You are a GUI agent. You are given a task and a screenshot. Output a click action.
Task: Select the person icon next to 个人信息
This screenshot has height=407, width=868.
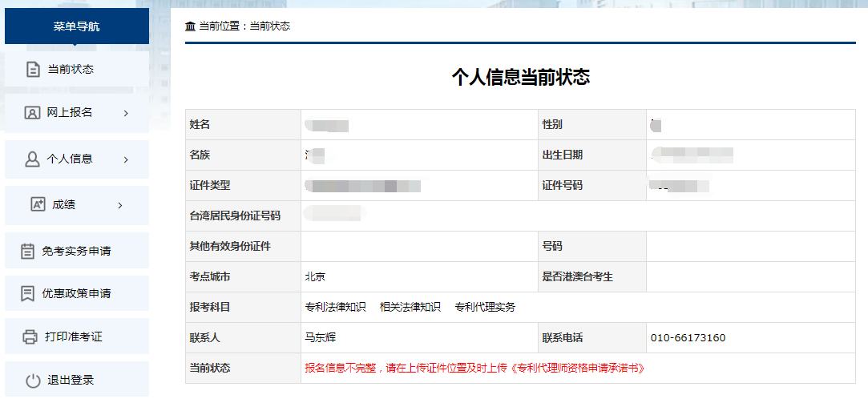[x=32, y=159]
